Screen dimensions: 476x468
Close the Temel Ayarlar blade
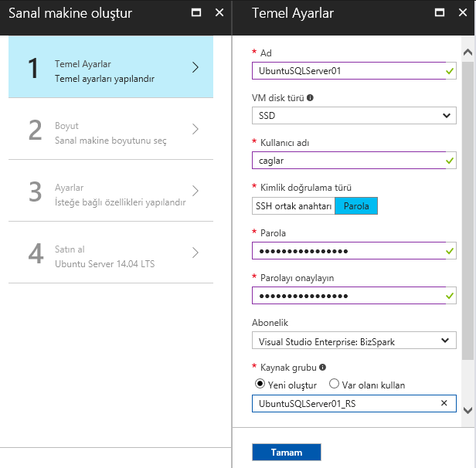pyautogui.click(x=462, y=12)
